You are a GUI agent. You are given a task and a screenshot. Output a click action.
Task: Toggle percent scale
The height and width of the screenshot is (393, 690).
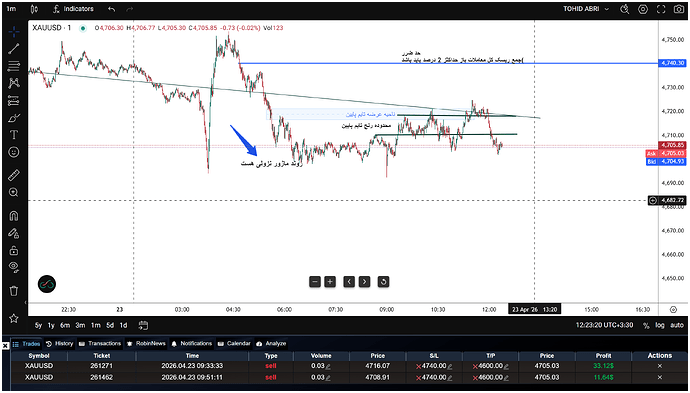pos(646,325)
